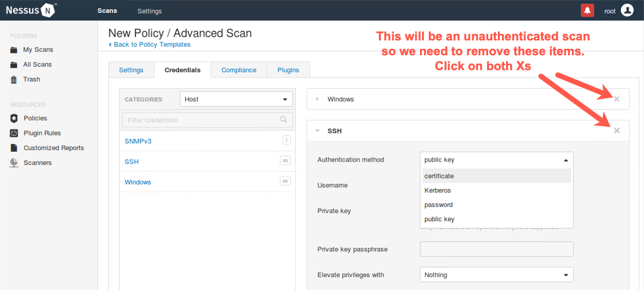Click the SNMPv3 count badge
This screenshot has height=290, width=644.
[286, 140]
